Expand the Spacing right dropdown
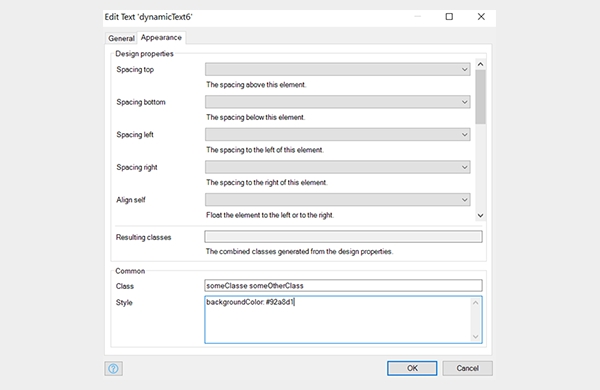This screenshot has width=600, height=390. click(338, 167)
